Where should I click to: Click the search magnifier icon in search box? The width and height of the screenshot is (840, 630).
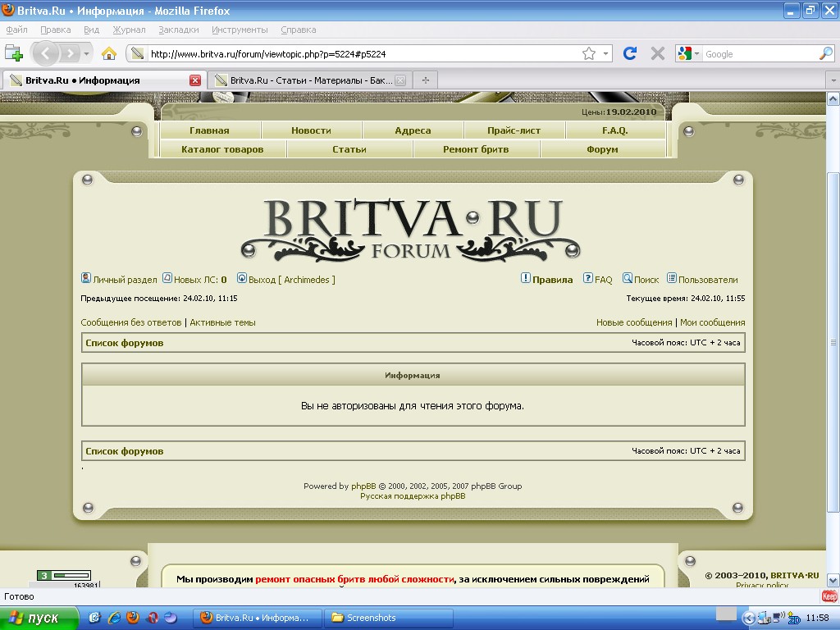[x=825, y=54]
